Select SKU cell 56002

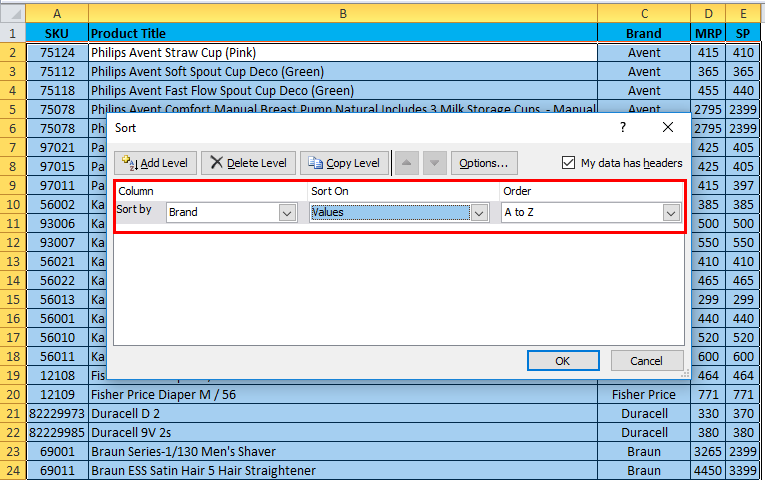coord(57,204)
